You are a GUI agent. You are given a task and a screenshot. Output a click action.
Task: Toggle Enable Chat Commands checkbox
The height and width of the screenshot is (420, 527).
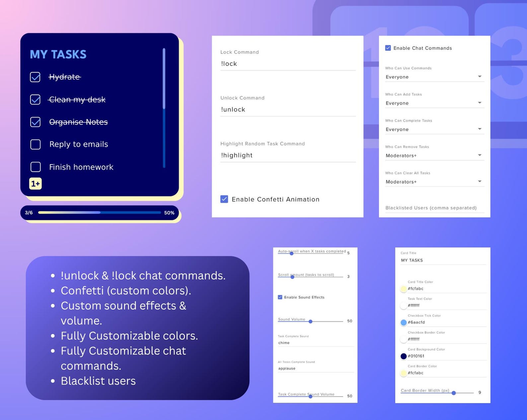click(x=388, y=48)
